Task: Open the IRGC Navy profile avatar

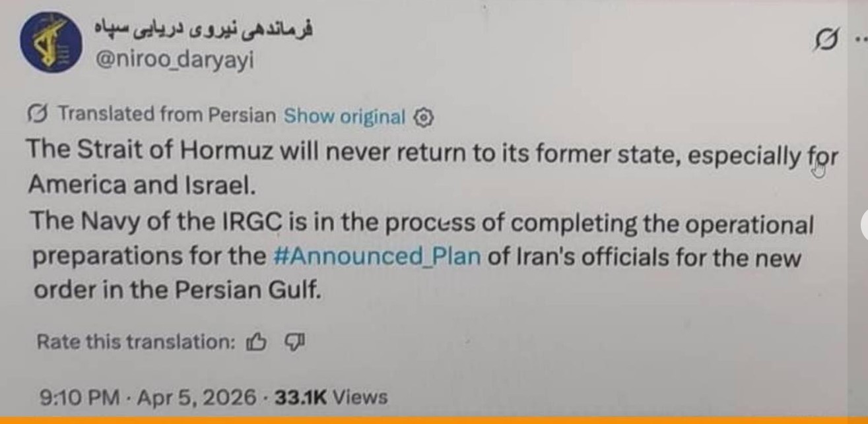Action: point(51,42)
